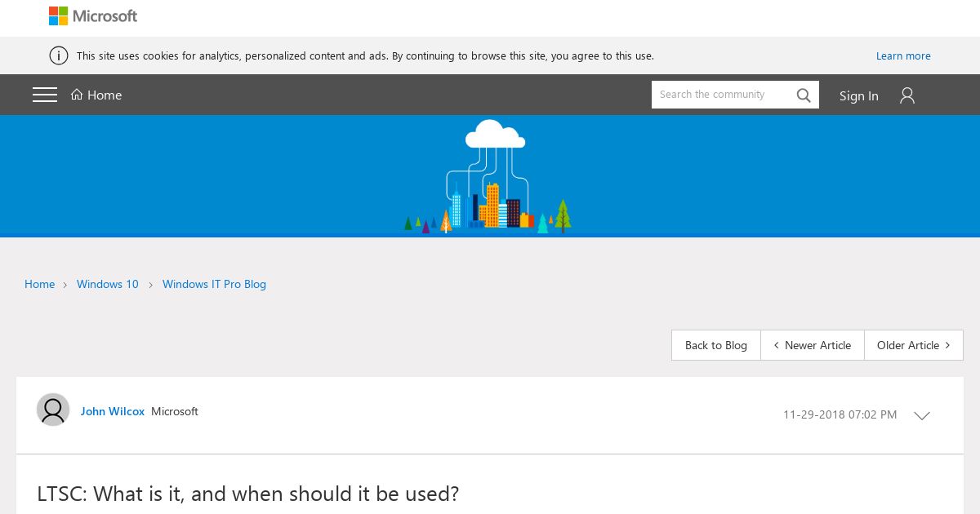Screen dimensions: 980x514
Task: Click the cloud city banner image
Action: tap(488, 176)
